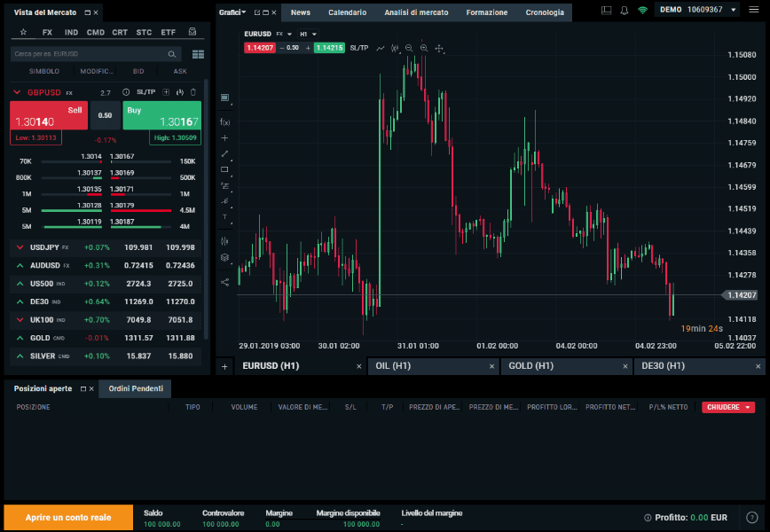Open the H1 timeframe dropdown
This screenshot has width=770, height=532.
coord(308,34)
